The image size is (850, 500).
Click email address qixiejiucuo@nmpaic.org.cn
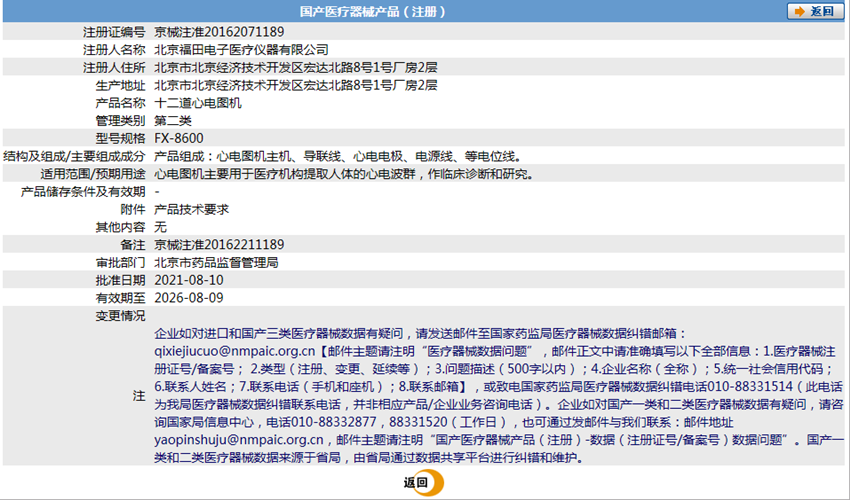pos(234,351)
